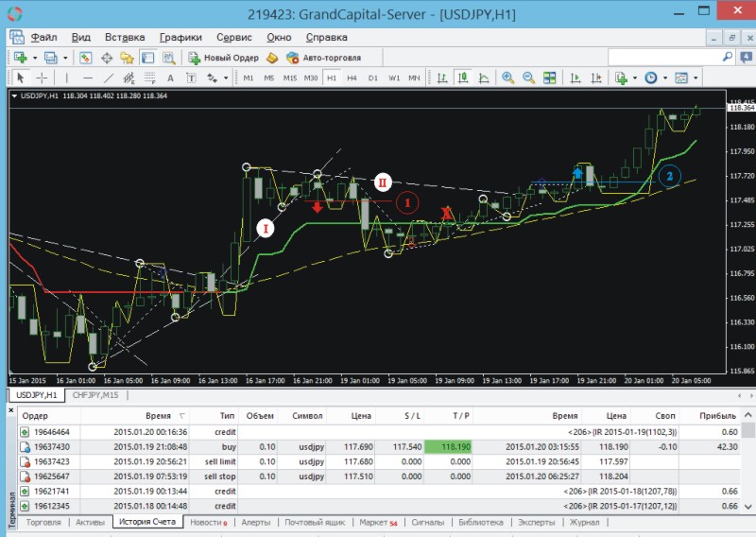Switch to the CHFJPY,M15 chart tab
This screenshot has width=756, height=537.
pyautogui.click(x=95, y=395)
